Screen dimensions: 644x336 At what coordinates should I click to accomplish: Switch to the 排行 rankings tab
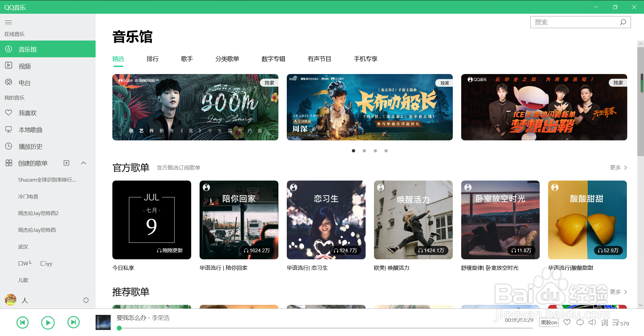click(153, 59)
